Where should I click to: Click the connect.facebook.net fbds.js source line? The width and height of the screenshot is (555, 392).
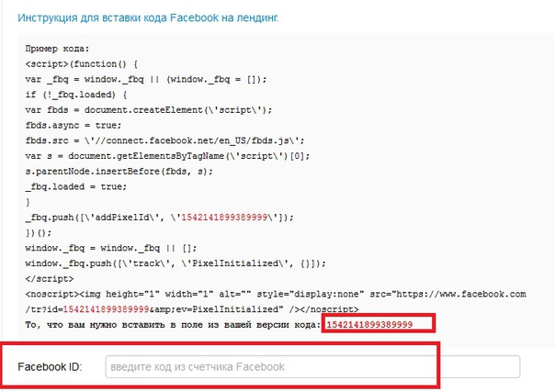tap(164, 140)
